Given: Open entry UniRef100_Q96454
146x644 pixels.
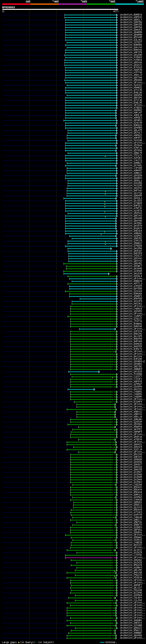Looking at the screenshot, I should coord(131,95).
